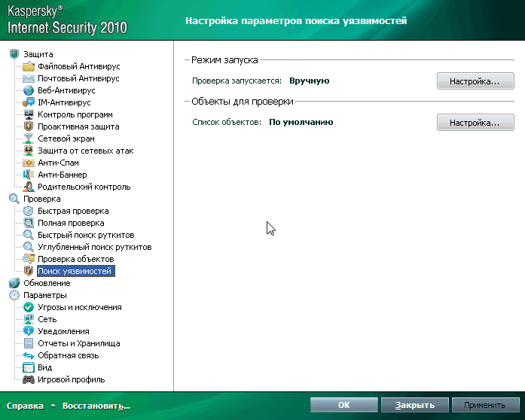This screenshot has width=525, height=420.
Task: Click the globe icon for Веб-Антивирус
Action: tap(29, 90)
